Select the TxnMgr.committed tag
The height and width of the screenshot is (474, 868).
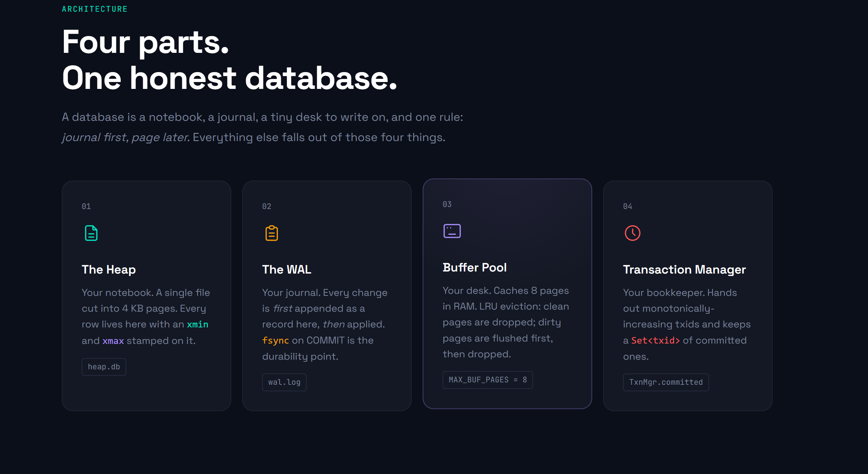pyautogui.click(x=666, y=382)
